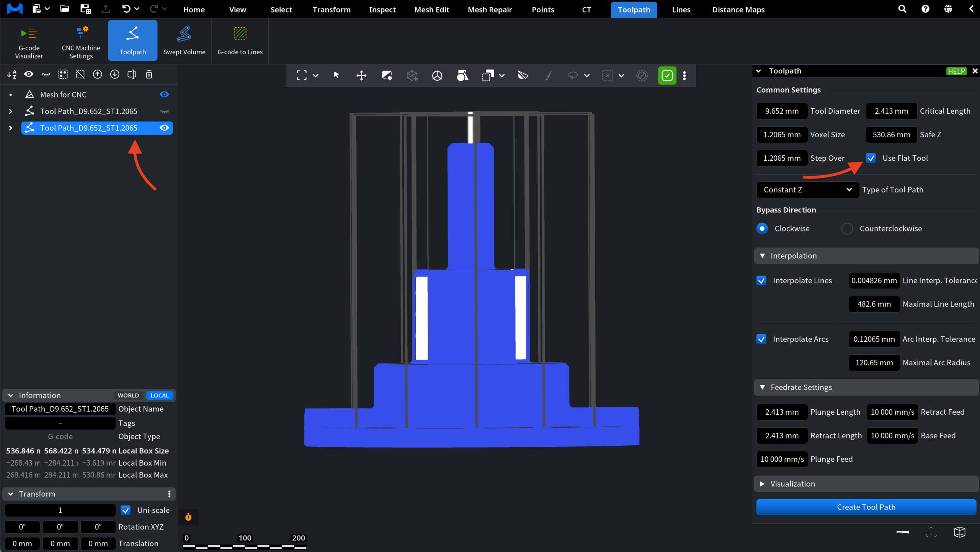980x552 pixels.
Task: Select the Toolpath ribbon tool
Action: tap(132, 41)
